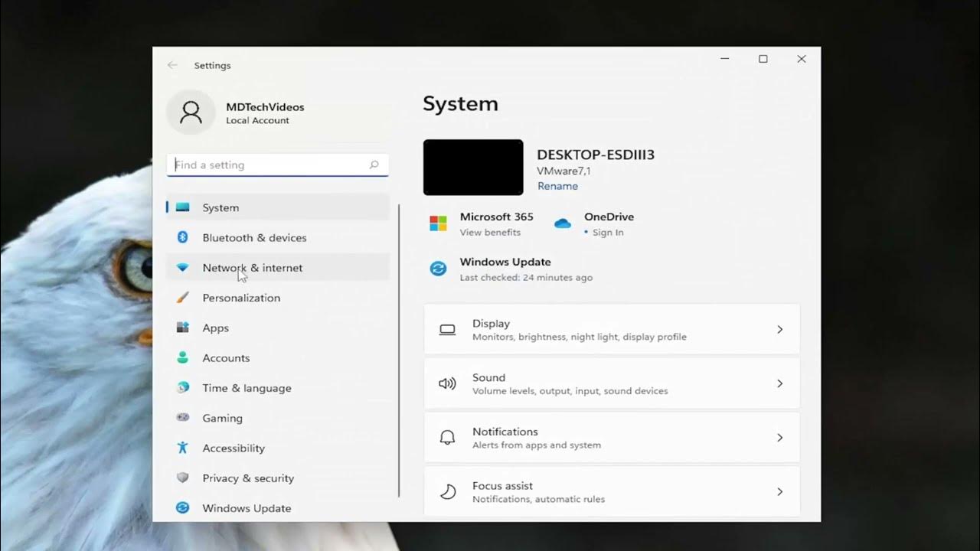Click the Bluetooth icon in sidebar
This screenshot has width=980, height=551.
tap(182, 237)
